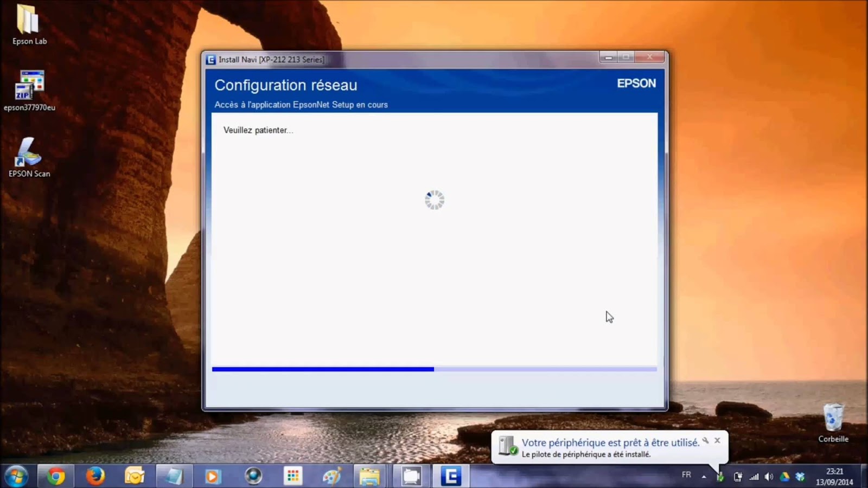Open Outlook from the taskbar

coord(134,477)
